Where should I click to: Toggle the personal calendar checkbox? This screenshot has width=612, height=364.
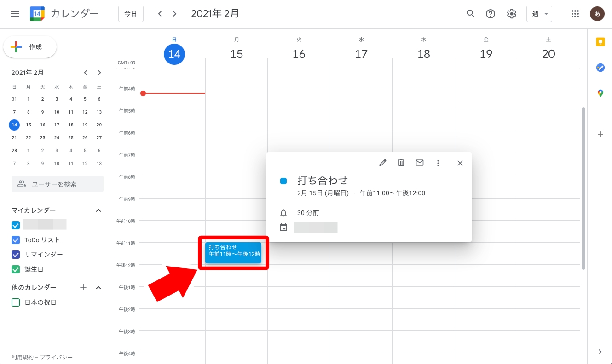tap(16, 225)
